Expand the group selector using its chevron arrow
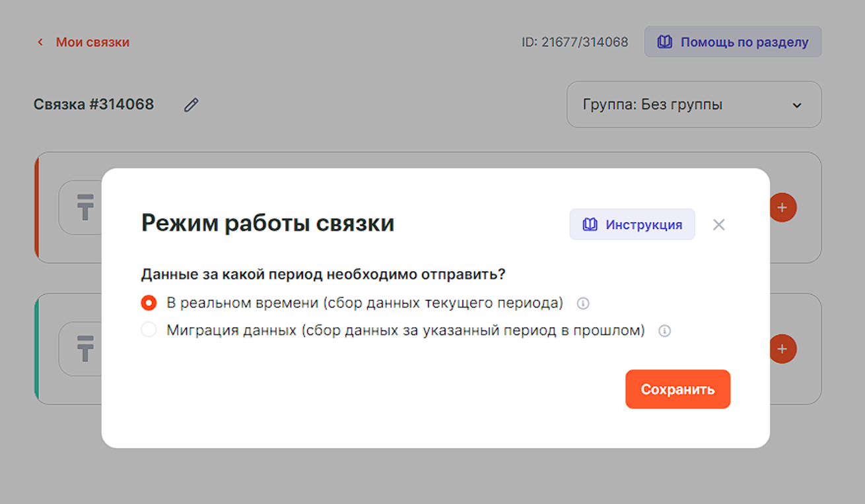The image size is (865, 504). (797, 105)
